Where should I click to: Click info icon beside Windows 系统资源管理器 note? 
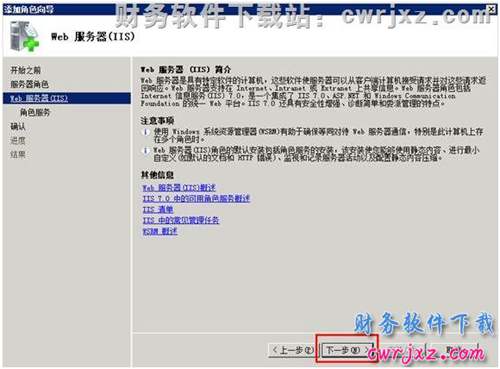click(x=145, y=132)
